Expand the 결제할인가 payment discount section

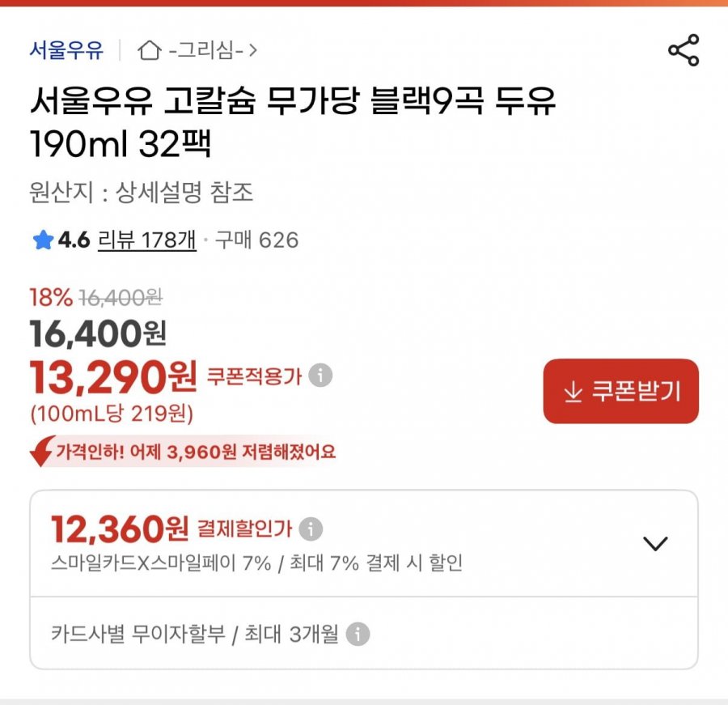tap(654, 543)
